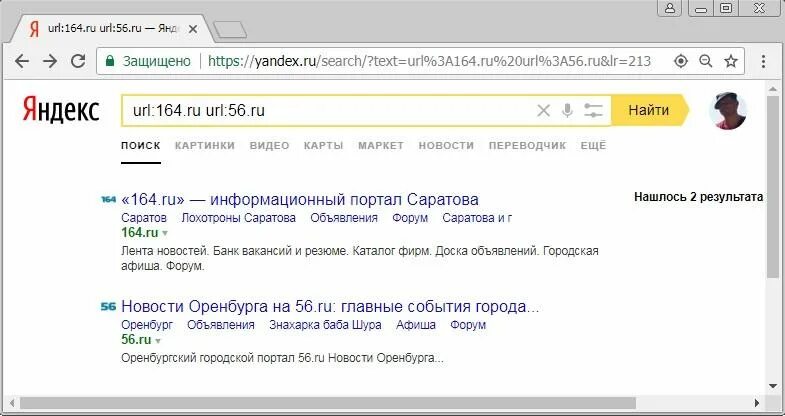Viewport: 785px width, 416px height.
Task: Open the Саратова и г sitelink
Action: (477, 218)
